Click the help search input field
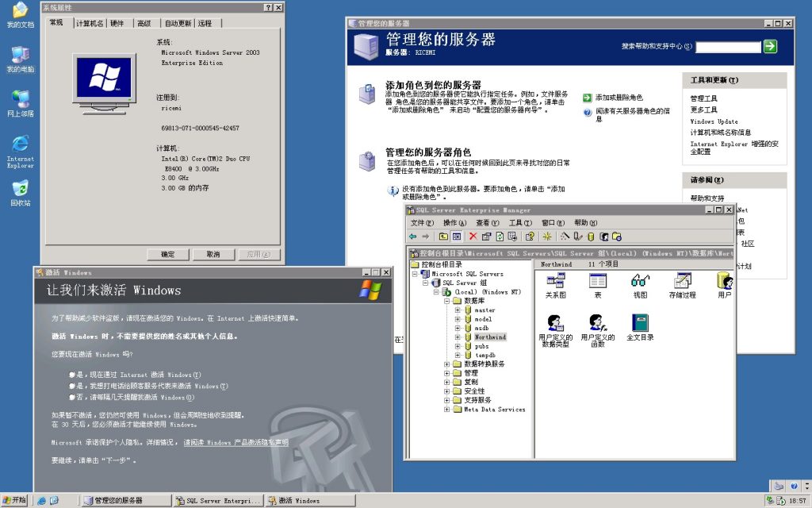 (728, 47)
